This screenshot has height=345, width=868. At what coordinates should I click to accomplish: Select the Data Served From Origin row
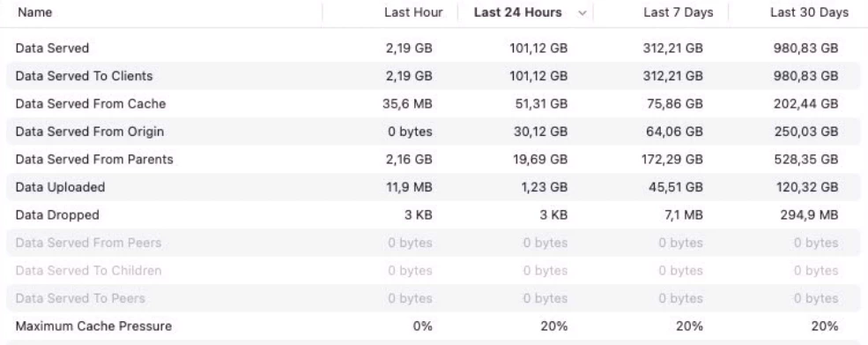coord(434,131)
